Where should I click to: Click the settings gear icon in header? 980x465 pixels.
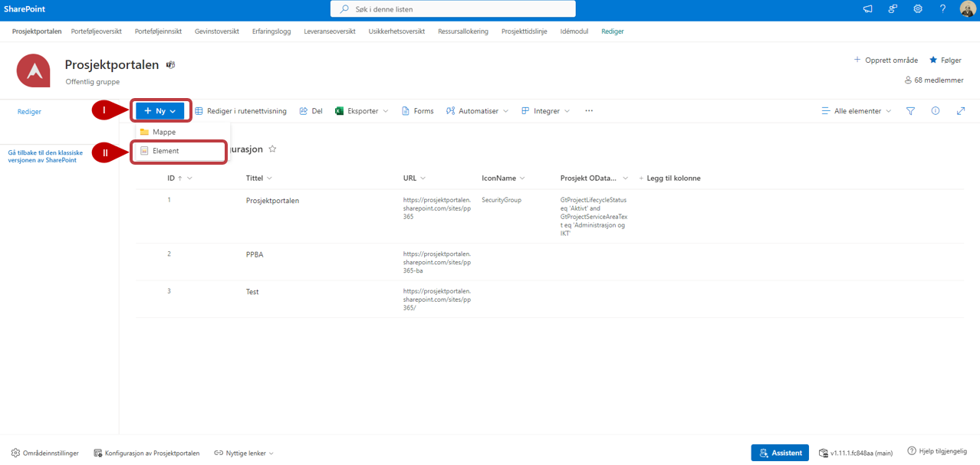(x=917, y=9)
